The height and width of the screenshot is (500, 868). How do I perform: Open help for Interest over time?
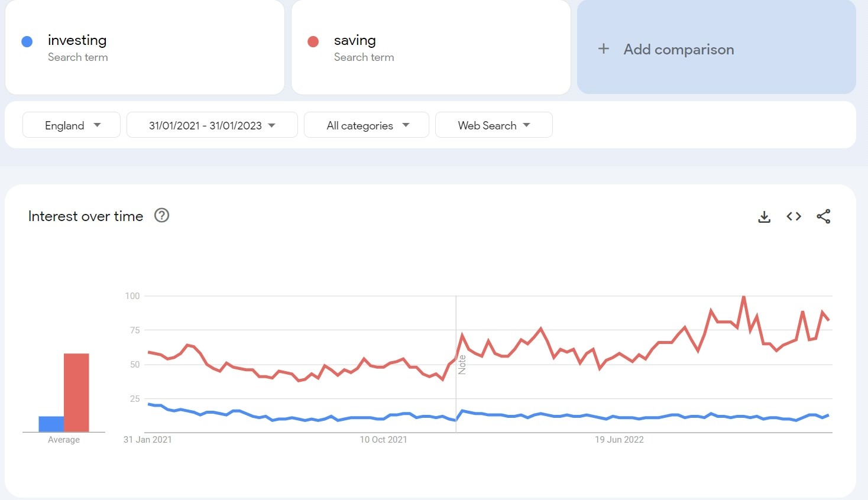pos(161,215)
